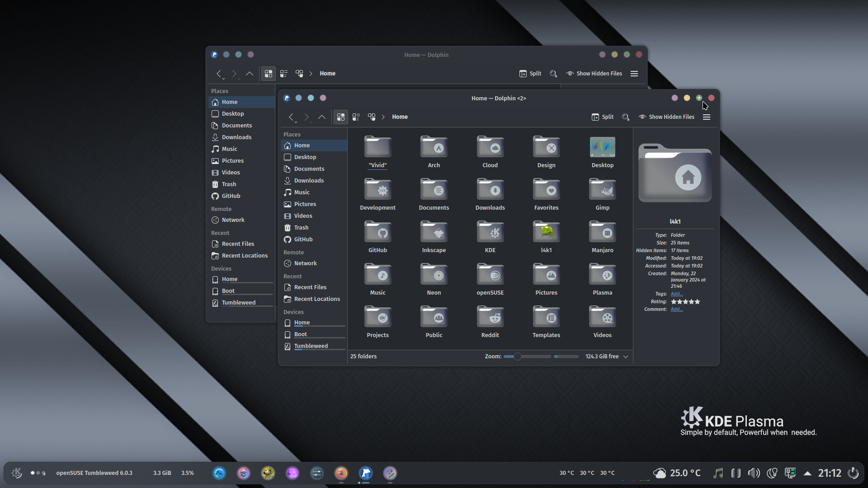The width and height of the screenshot is (868, 488).
Task: Click Home breadcrumb in back Dolphin window
Action: tap(327, 74)
